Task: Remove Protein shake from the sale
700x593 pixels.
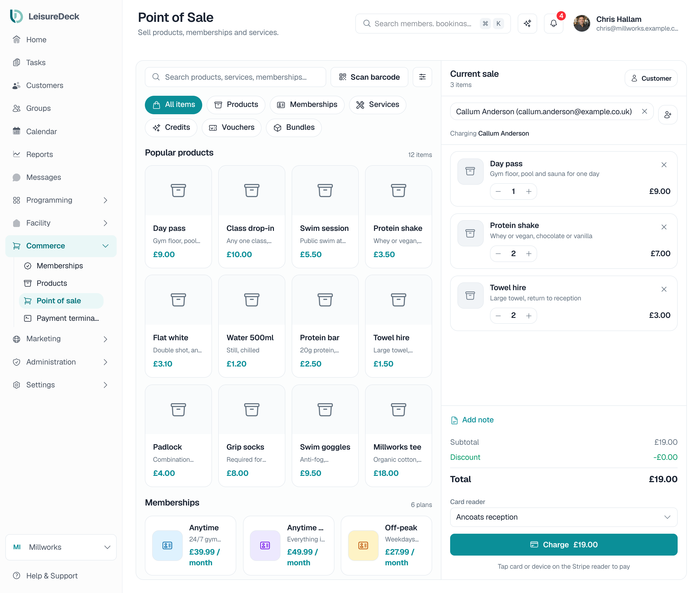Action: click(x=664, y=227)
